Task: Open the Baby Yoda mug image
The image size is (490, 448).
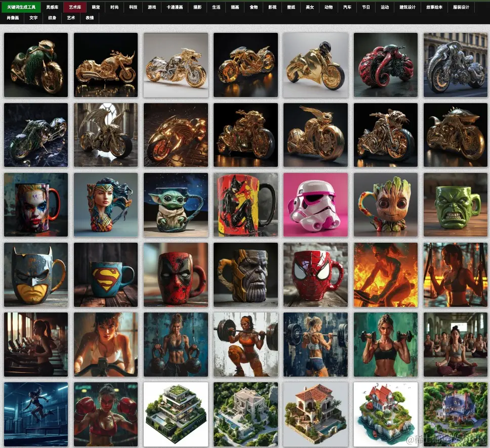Action: pos(176,205)
